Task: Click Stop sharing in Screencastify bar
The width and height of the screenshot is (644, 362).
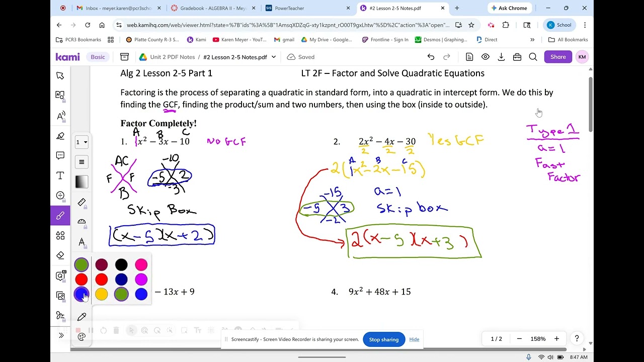Action: point(384,339)
